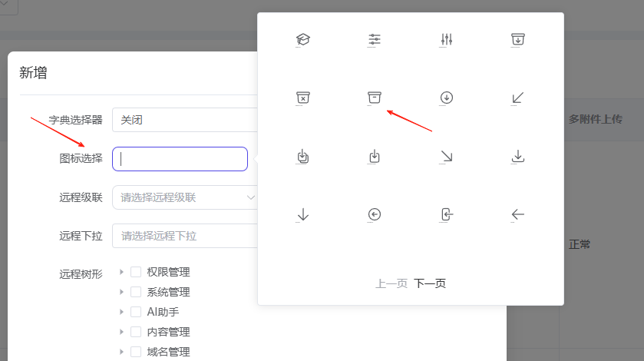Expand the 系统管理 tree node

pos(121,292)
